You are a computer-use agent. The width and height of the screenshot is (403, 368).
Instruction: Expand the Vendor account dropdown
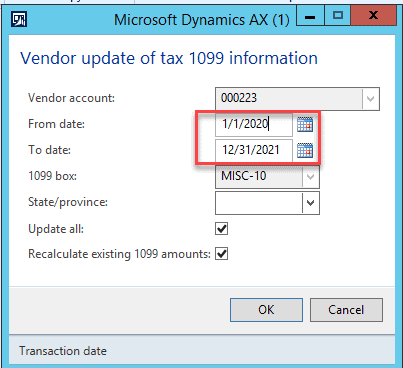(370, 99)
